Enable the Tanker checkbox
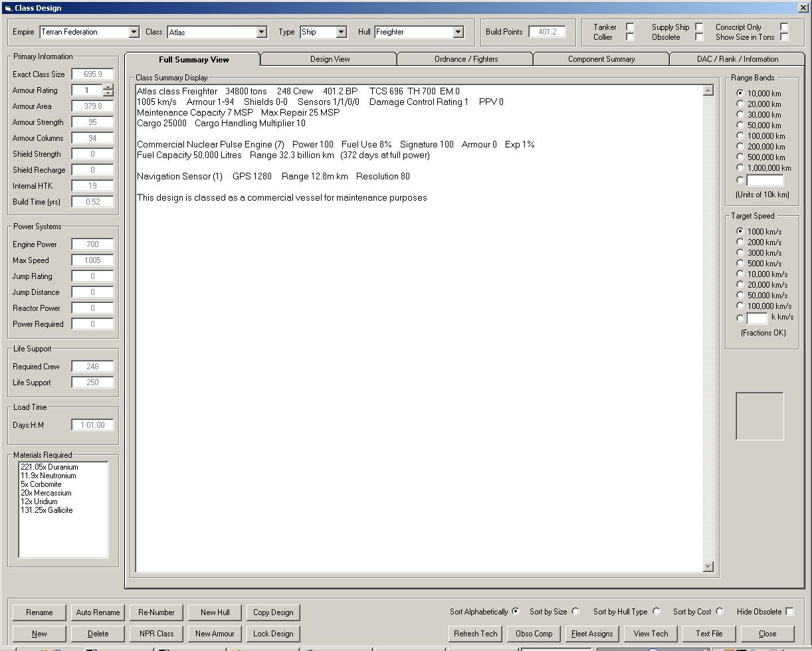Image resolution: width=812 pixels, height=651 pixels. [630, 27]
